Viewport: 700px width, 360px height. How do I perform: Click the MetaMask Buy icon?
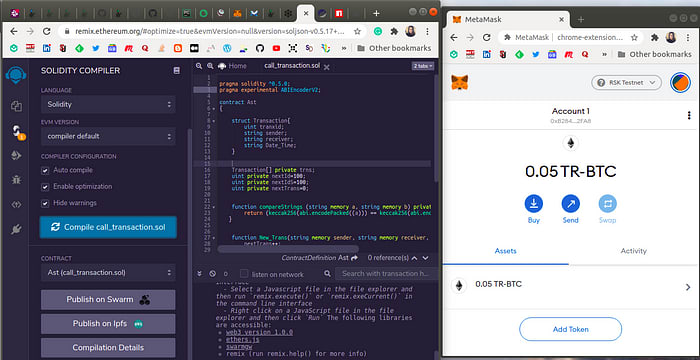click(x=533, y=204)
